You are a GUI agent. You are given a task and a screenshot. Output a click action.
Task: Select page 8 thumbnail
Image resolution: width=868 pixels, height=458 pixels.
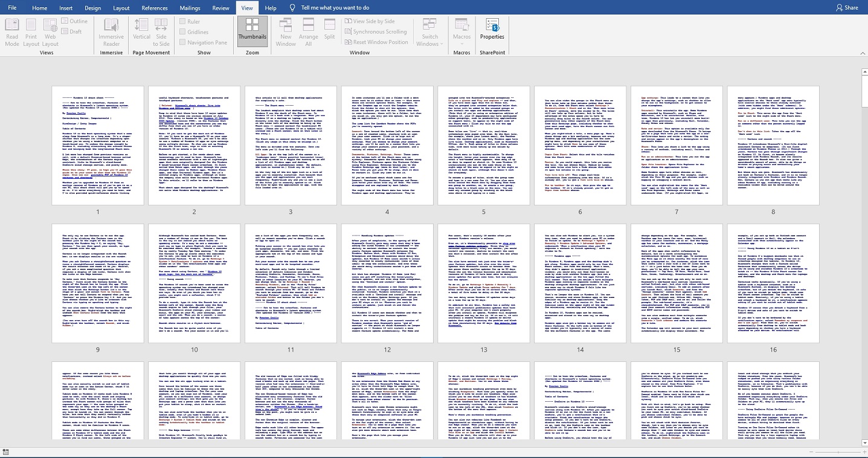[x=773, y=145]
